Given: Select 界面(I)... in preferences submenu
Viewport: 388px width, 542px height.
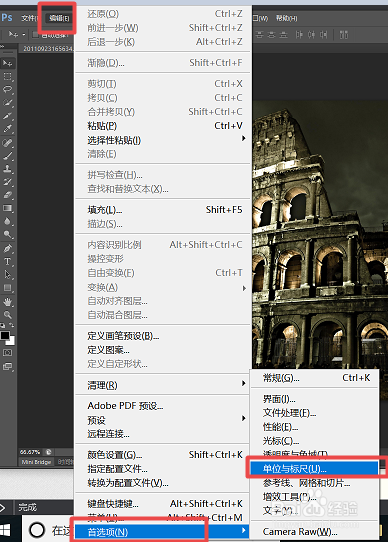Looking at the screenshot, I should pyautogui.click(x=314, y=399).
